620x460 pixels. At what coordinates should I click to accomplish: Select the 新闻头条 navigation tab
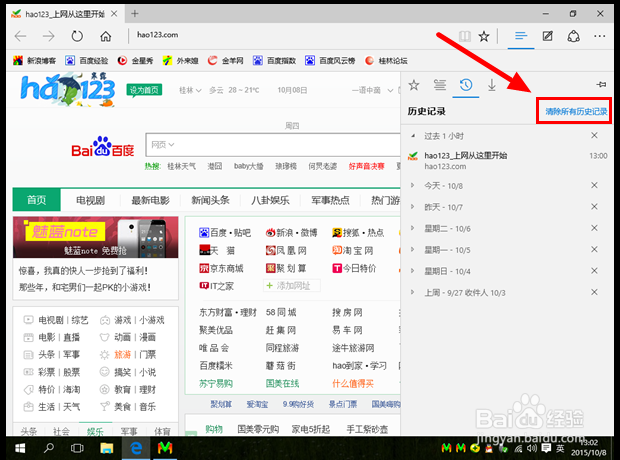[x=210, y=200]
